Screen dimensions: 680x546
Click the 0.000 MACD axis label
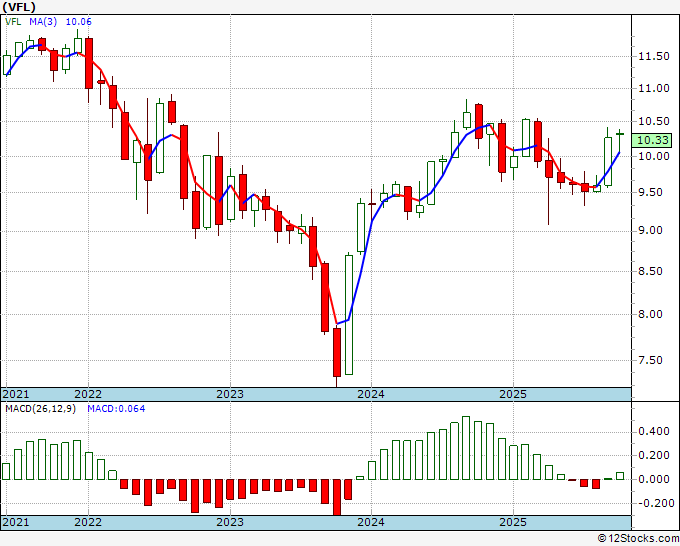(x=654, y=479)
